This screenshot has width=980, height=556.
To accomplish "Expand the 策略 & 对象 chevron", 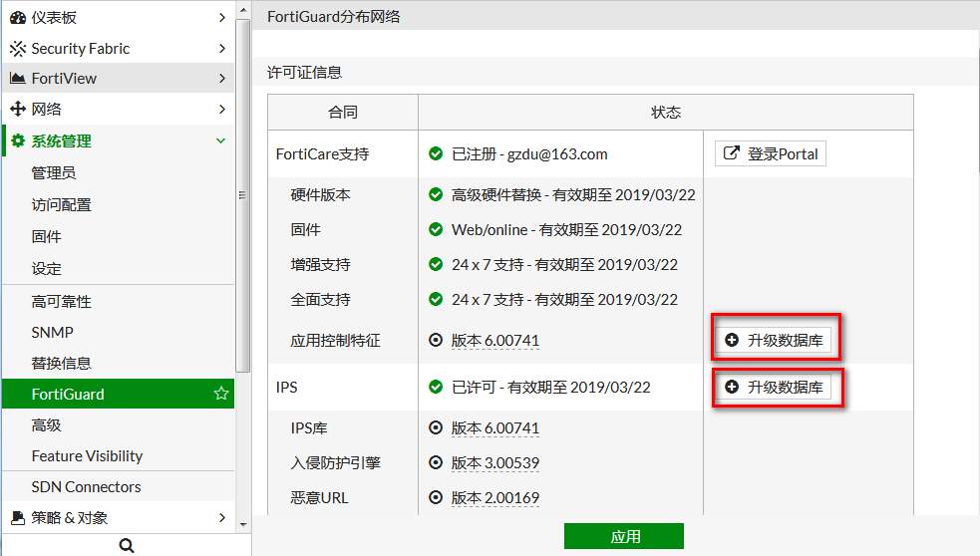I will click(x=221, y=517).
